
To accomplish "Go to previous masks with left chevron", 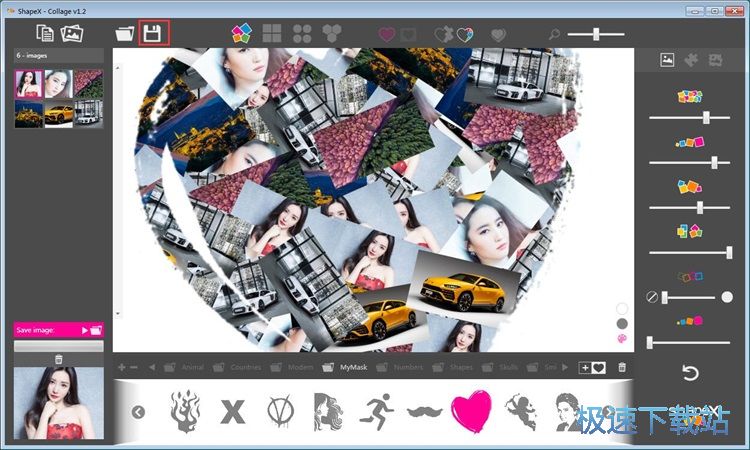I will click(x=138, y=412).
